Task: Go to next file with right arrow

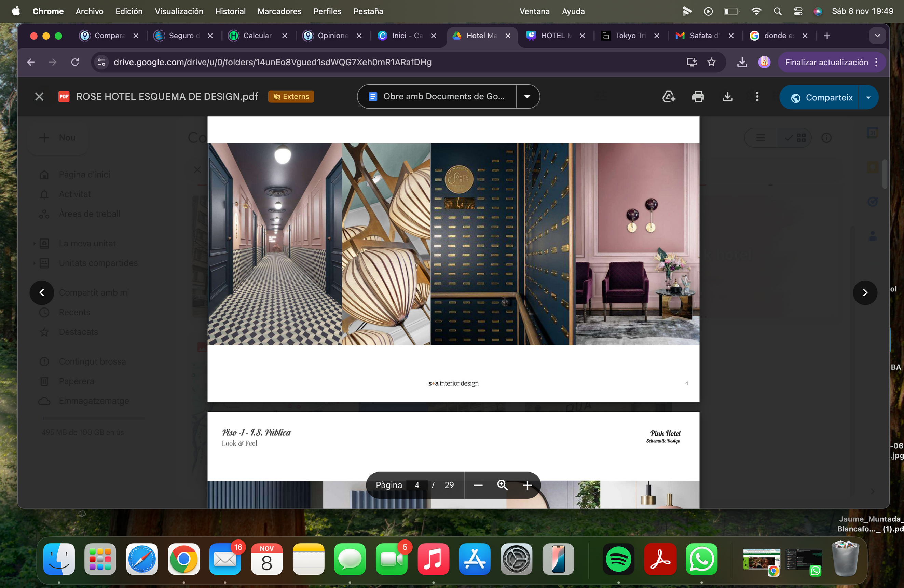Action: click(865, 292)
